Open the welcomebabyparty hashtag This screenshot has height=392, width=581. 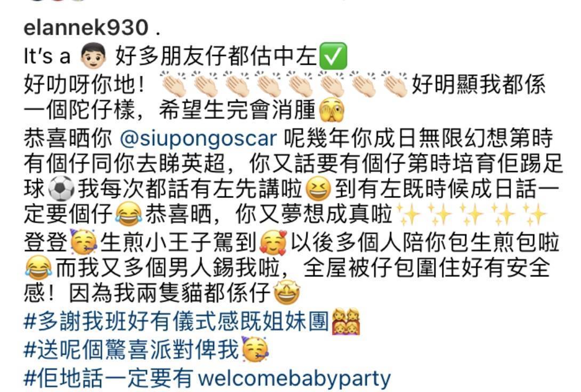(x=207, y=378)
